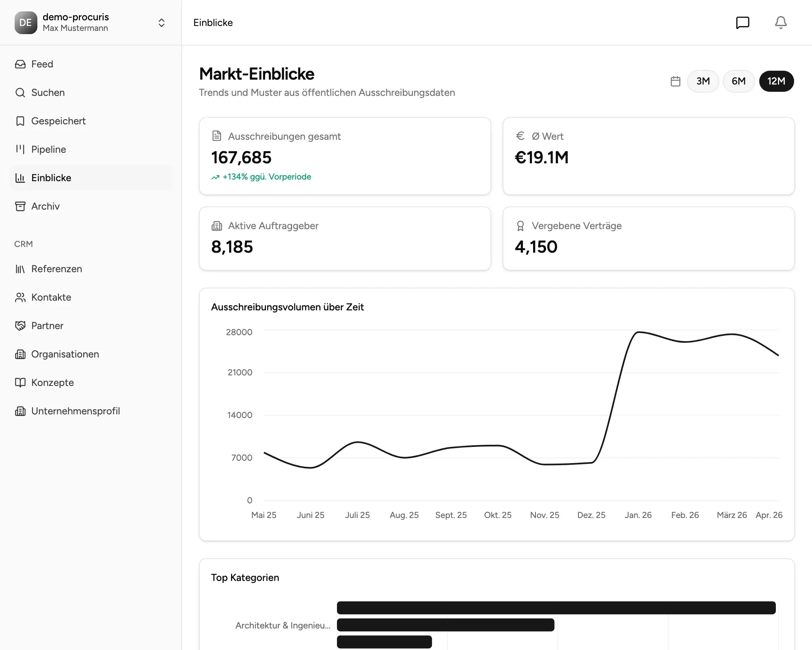The image size is (812, 650).
Task: Click the Mai 25 axis label
Action: (264, 515)
